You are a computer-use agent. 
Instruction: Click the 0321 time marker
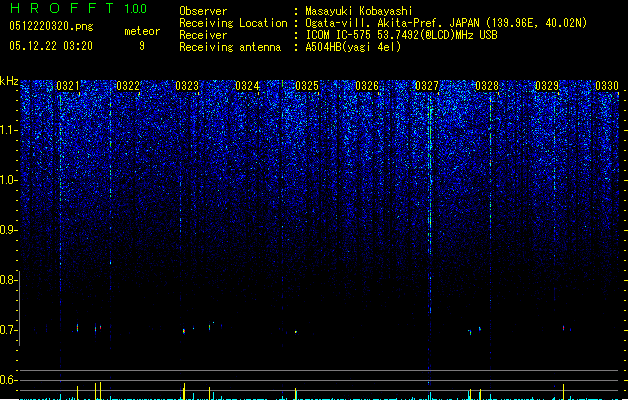68,86
